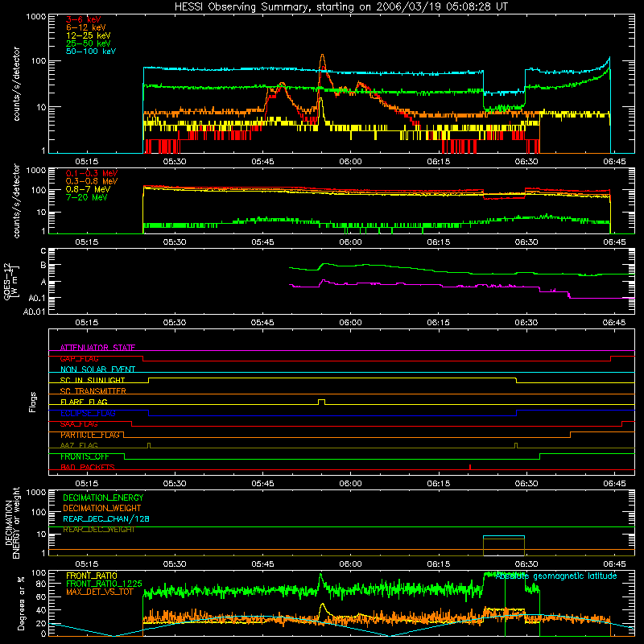Viewport: 644px width, 644px height.
Task: Pick the PARTICLE_FLAG label
Action: point(90,435)
